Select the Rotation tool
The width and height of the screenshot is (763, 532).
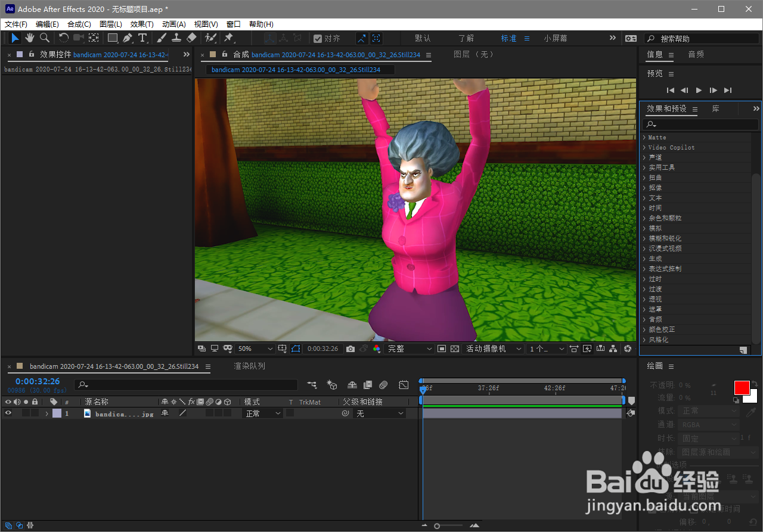[x=64, y=38]
